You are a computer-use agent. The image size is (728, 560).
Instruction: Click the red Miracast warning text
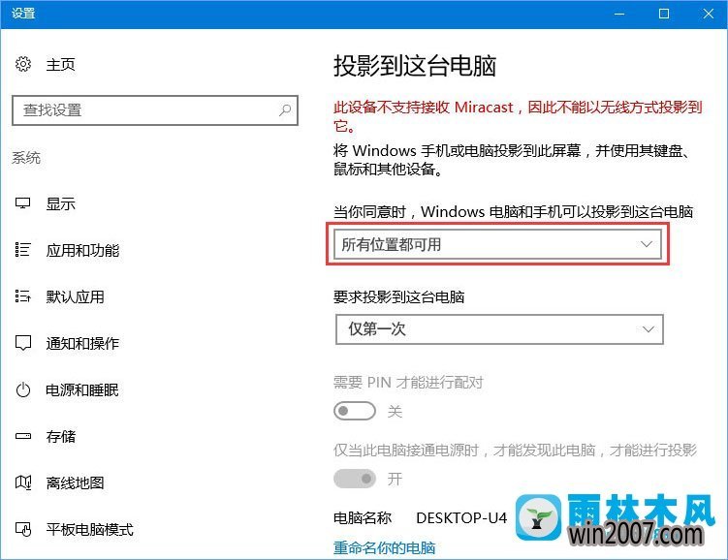(518, 116)
